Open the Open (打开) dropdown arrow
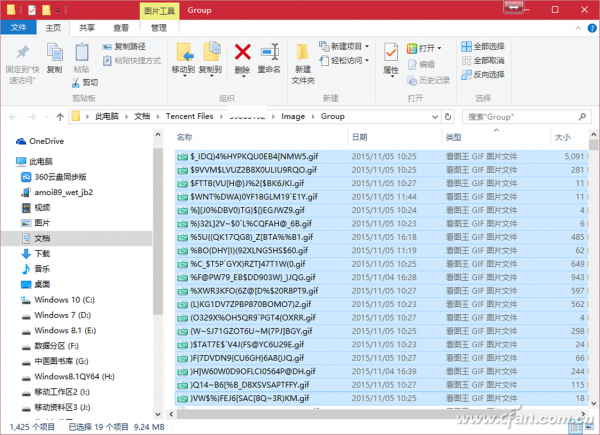 click(439, 48)
